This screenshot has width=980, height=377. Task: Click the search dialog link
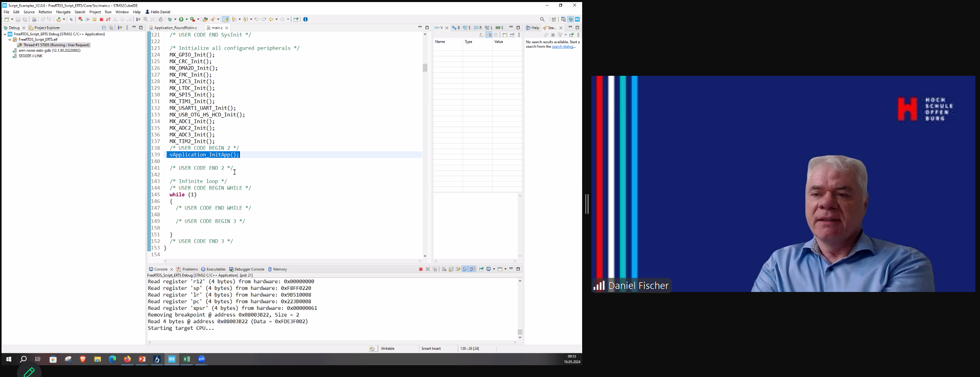pyautogui.click(x=562, y=47)
